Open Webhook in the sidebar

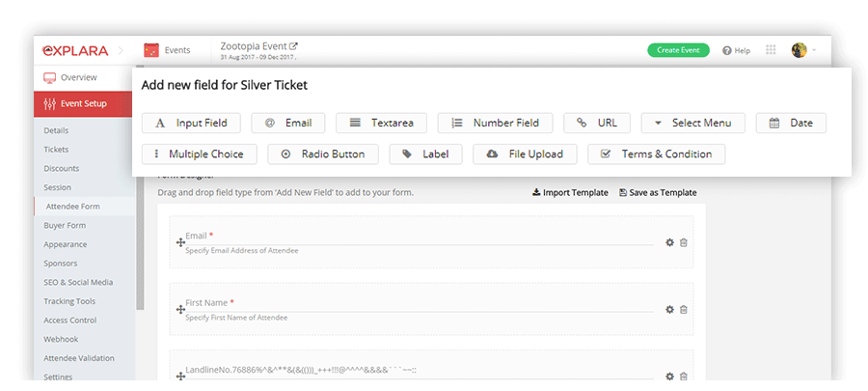tap(62, 339)
